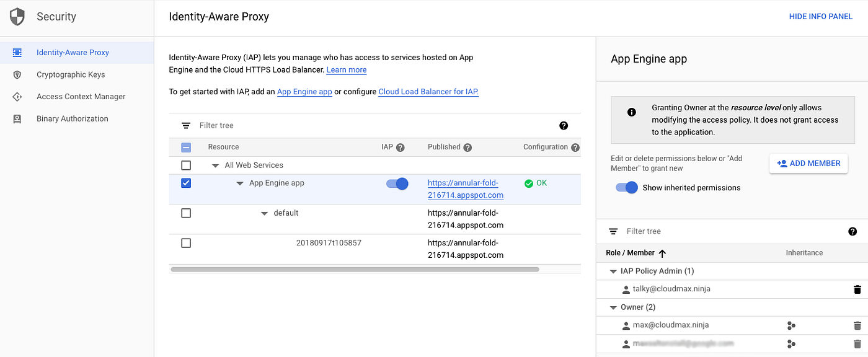Screen dimensions: 868x357
Task: Delete talky@cloudmax.ninja with the trash icon
Action: tap(858, 289)
